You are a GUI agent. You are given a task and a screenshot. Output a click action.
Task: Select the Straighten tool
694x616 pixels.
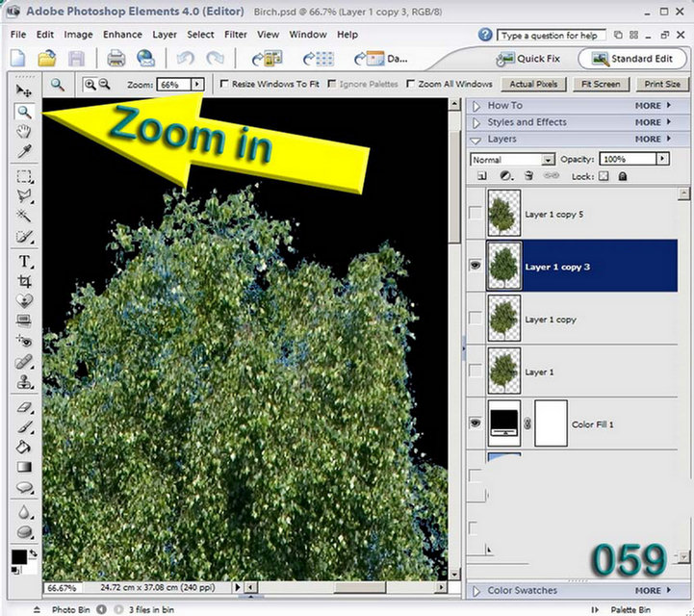(x=24, y=321)
